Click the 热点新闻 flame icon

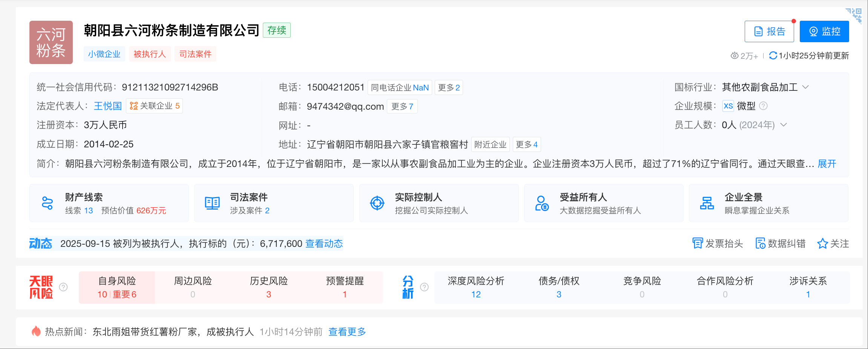coord(36,331)
